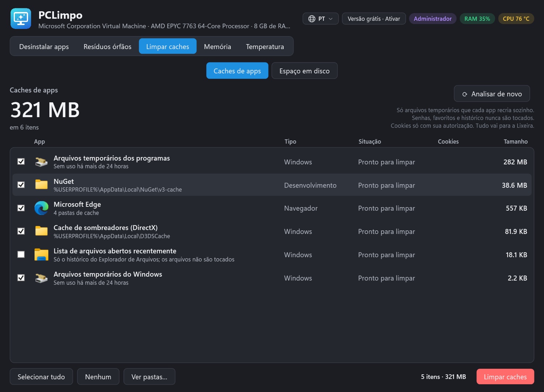Click the globe language icon

pos(312,19)
